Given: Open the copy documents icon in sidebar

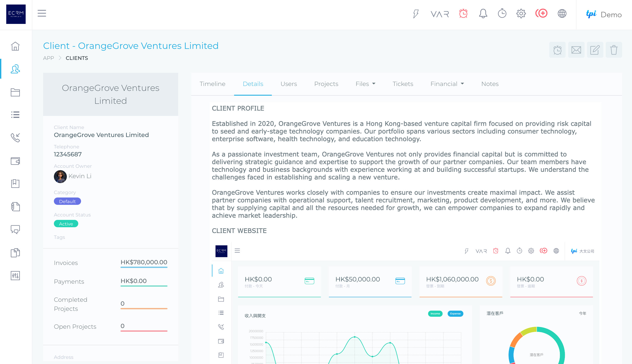Looking at the screenshot, I should pos(15,252).
